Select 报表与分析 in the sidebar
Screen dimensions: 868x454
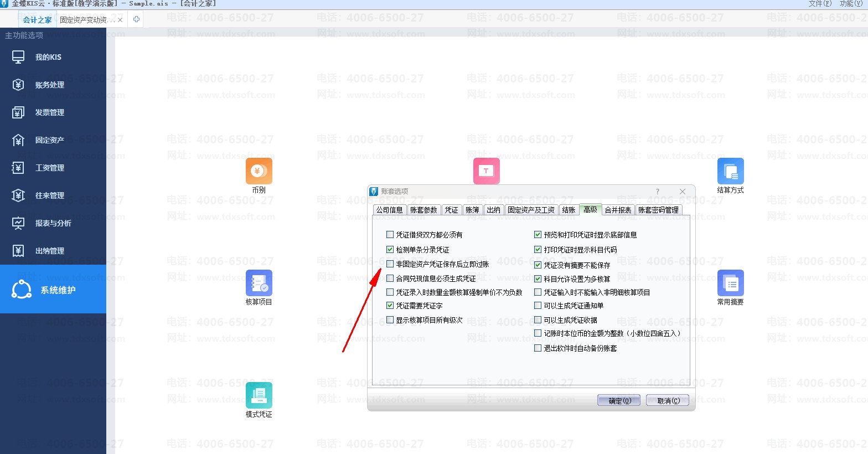click(x=53, y=223)
